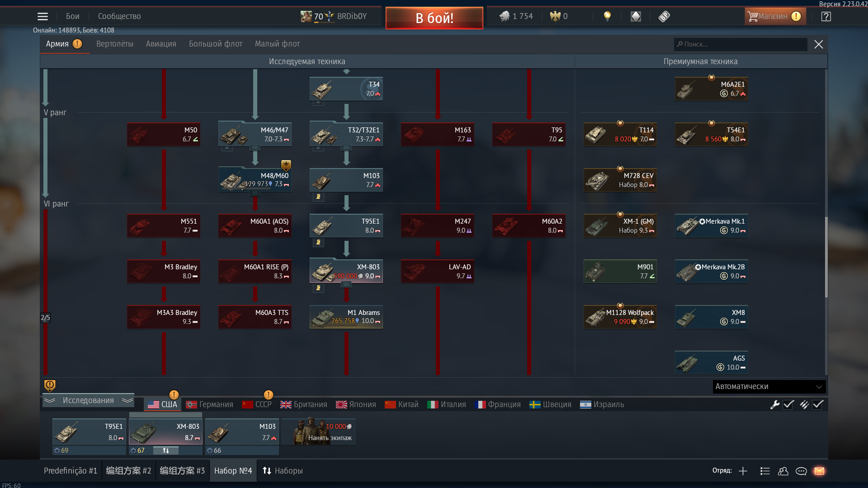Open the main hamburger menu
Screen dimensions: 868x488
[42, 16]
